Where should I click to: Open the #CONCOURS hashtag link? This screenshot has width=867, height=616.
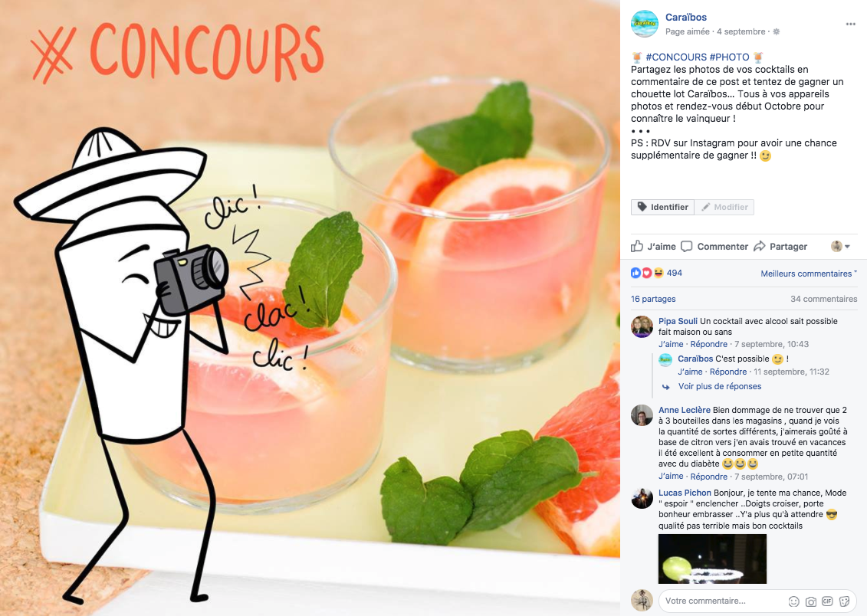(676, 57)
